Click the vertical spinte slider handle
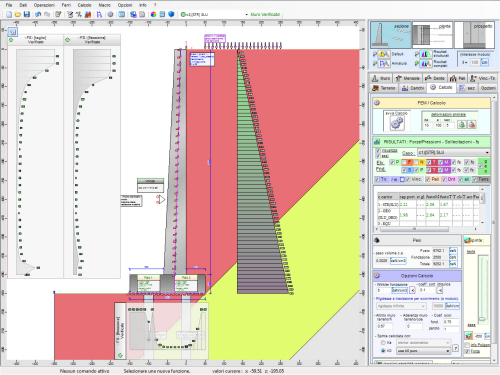 pyautogui.click(x=482, y=319)
